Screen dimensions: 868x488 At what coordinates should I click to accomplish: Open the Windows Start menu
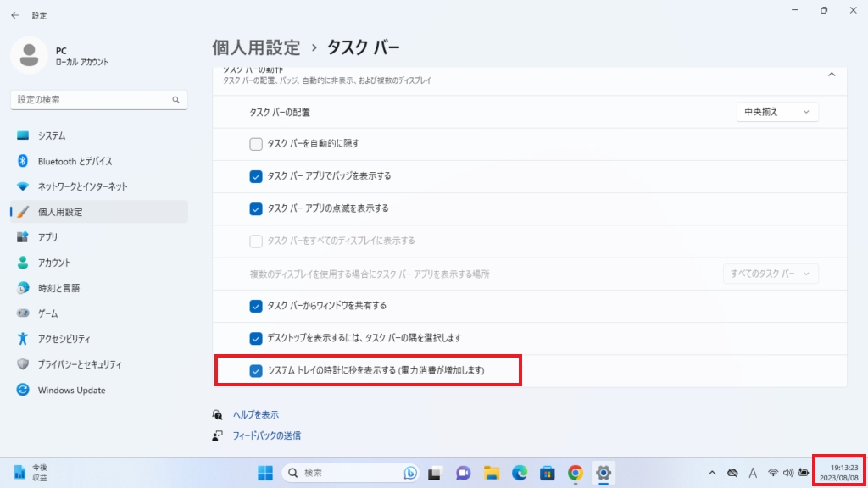coord(265,472)
